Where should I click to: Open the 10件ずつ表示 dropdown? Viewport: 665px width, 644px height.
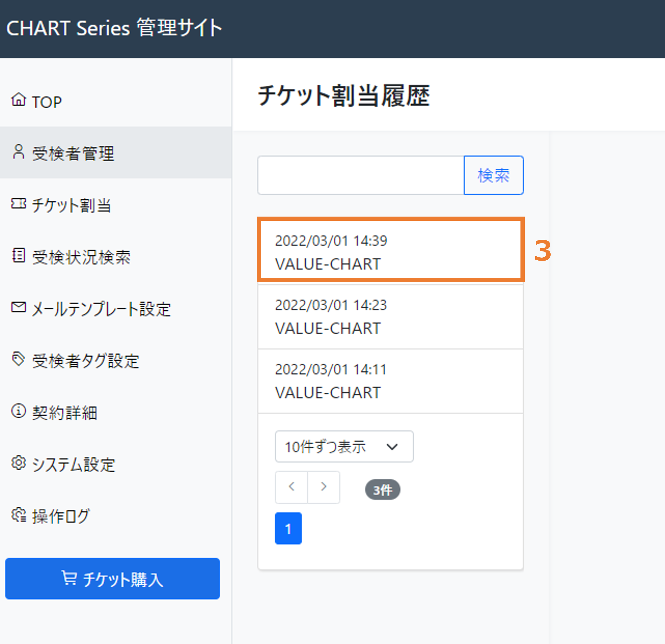click(x=344, y=446)
